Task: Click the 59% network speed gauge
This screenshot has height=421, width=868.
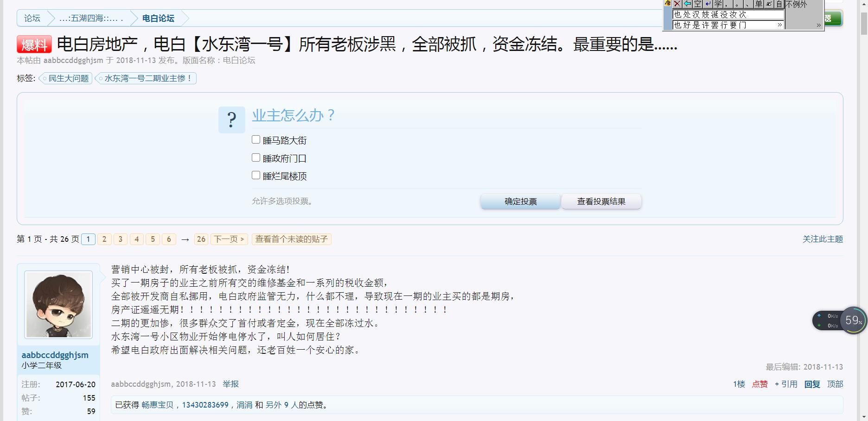Action: [853, 320]
